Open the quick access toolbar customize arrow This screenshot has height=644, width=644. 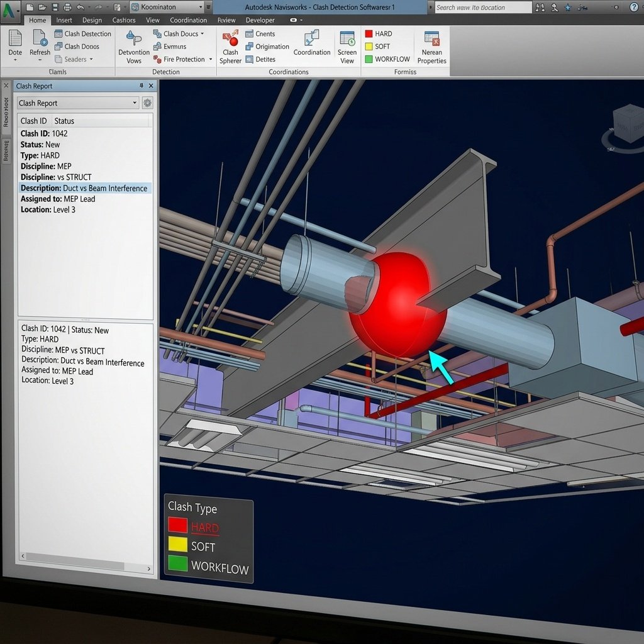209,7
